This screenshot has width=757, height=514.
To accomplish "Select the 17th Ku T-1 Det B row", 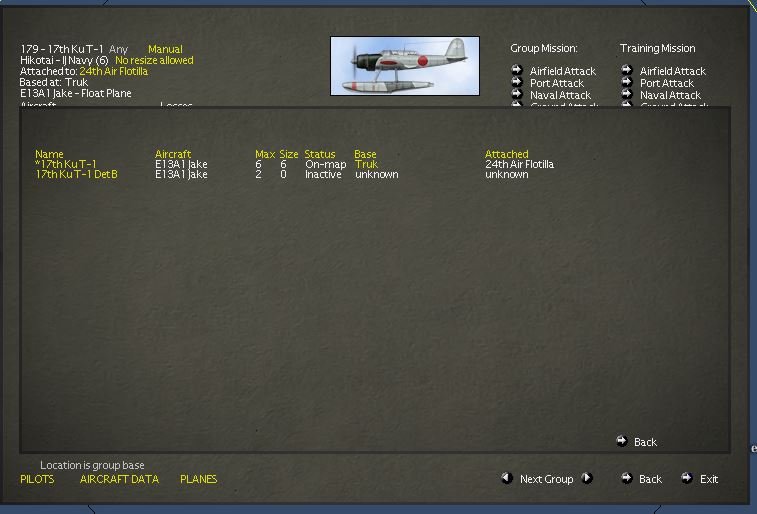I will (76, 174).
